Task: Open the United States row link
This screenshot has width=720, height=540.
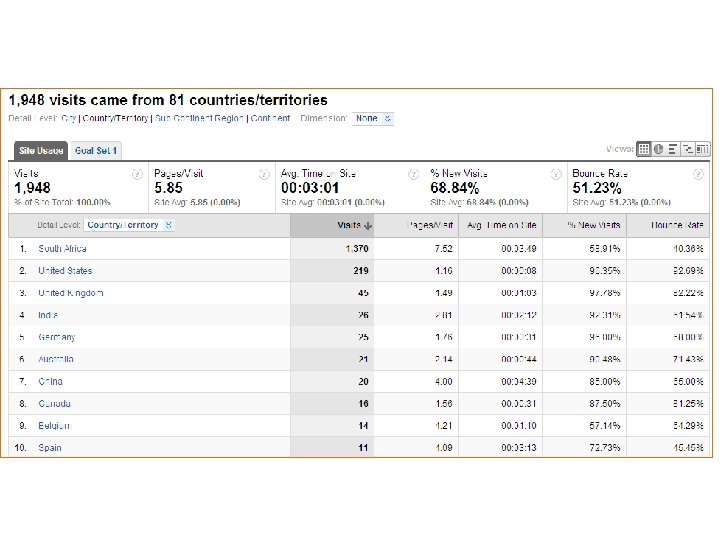Action: tap(65, 271)
